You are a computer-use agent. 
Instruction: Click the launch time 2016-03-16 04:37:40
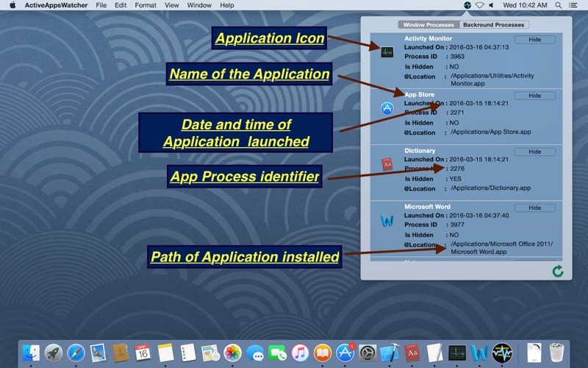[479, 216]
